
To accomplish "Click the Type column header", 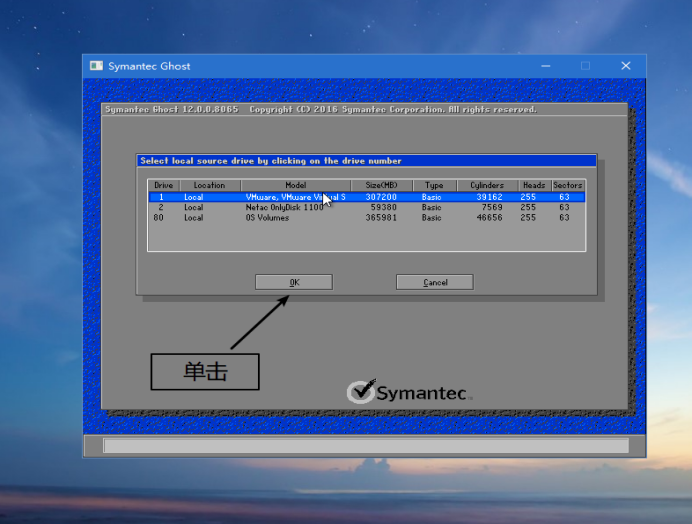I will (x=434, y=185).
